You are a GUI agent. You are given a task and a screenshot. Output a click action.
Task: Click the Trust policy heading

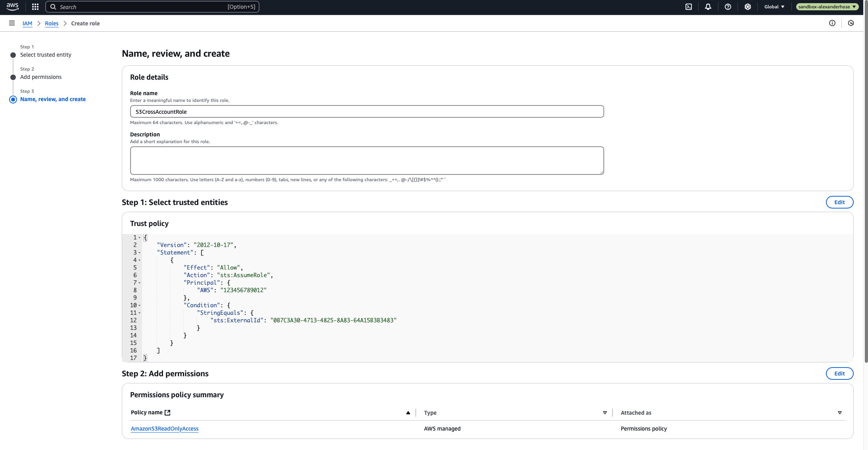[149, 224]
